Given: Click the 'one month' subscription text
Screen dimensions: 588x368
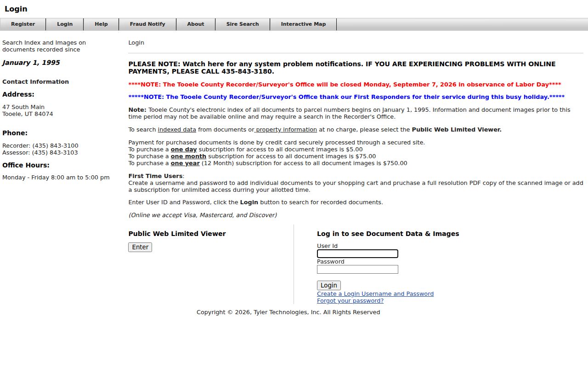Looking at the screenshot, I should 188,156.
